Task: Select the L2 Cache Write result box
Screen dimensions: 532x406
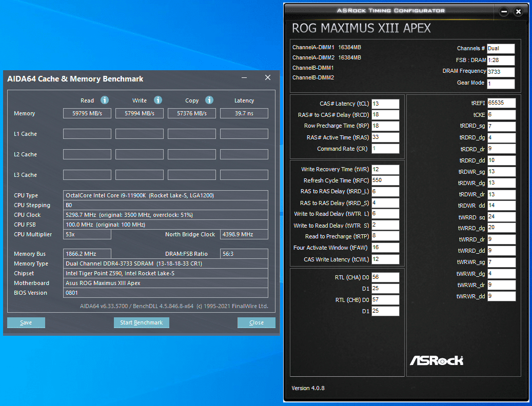Action: [x=140, y=154]
